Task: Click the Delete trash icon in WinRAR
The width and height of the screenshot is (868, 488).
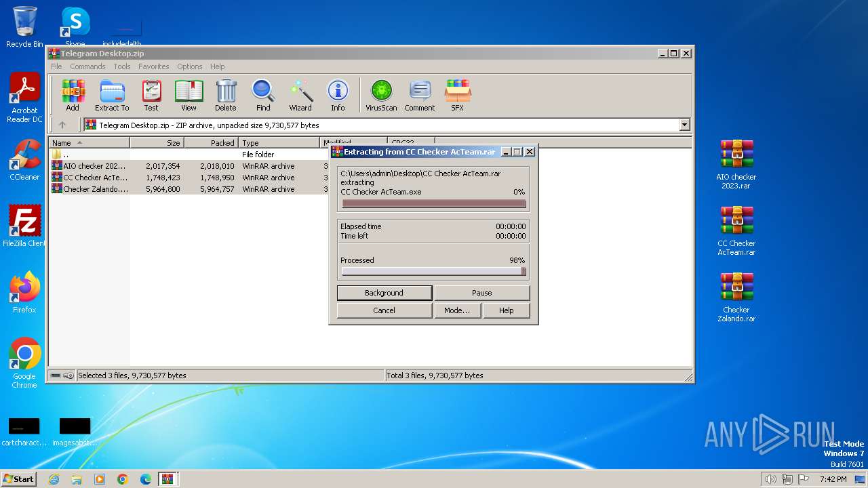Action: [226, 95]
